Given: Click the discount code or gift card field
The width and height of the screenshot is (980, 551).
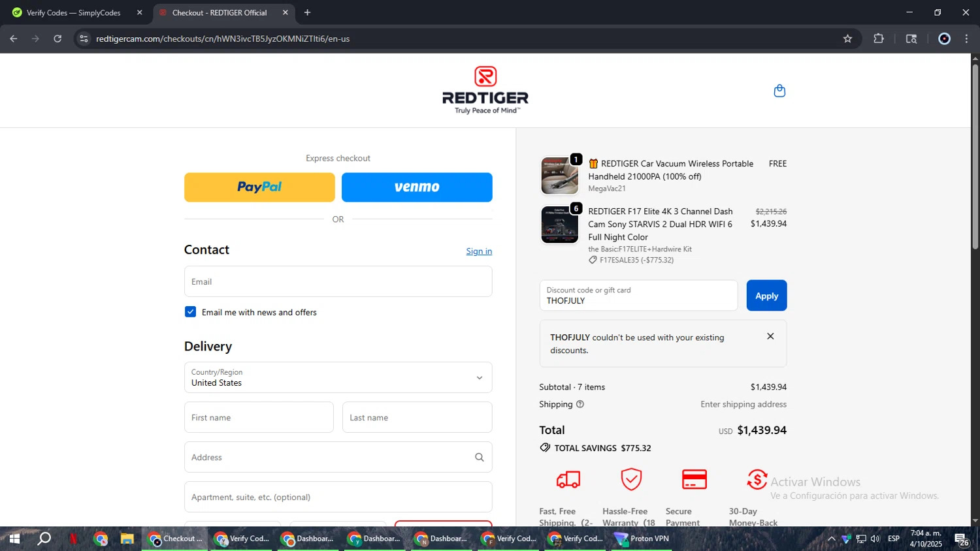Looking at the screenshot, I should coord(638,296).
